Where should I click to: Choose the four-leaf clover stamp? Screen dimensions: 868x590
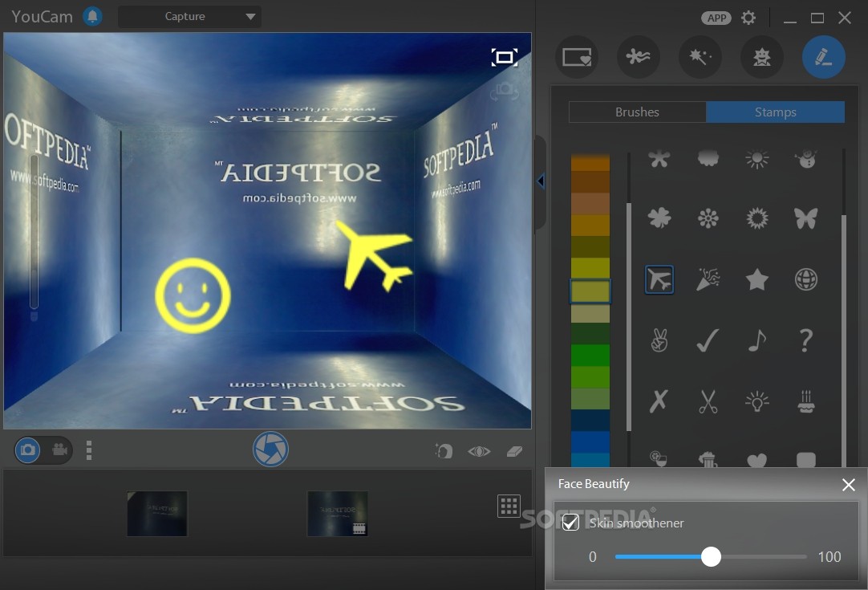click(659, 218)
